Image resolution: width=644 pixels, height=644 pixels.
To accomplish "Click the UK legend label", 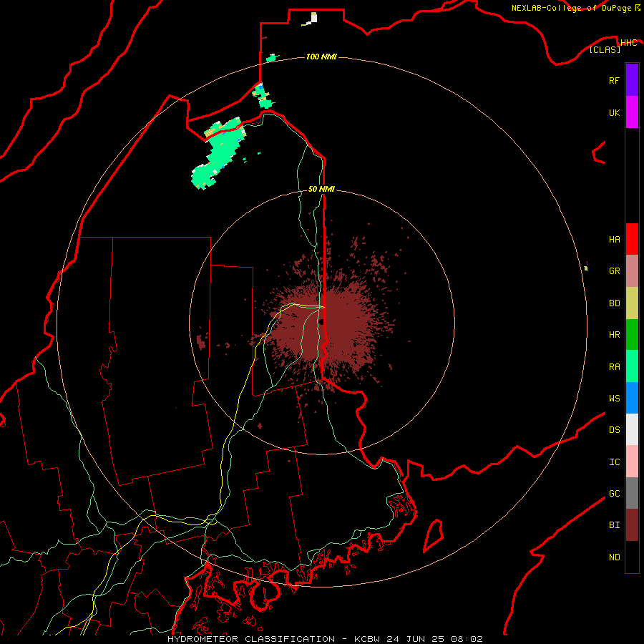I will [x=614, y=112].
